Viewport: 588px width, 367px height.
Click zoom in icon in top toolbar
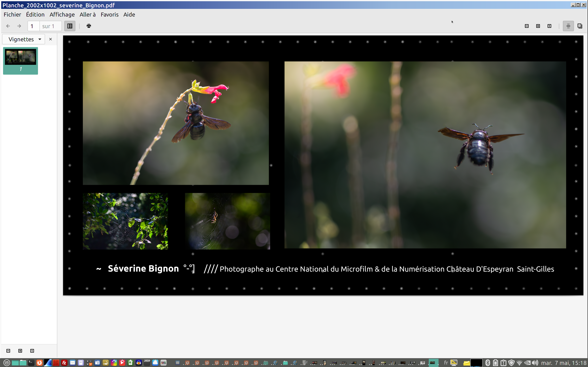tap(538, 26)
